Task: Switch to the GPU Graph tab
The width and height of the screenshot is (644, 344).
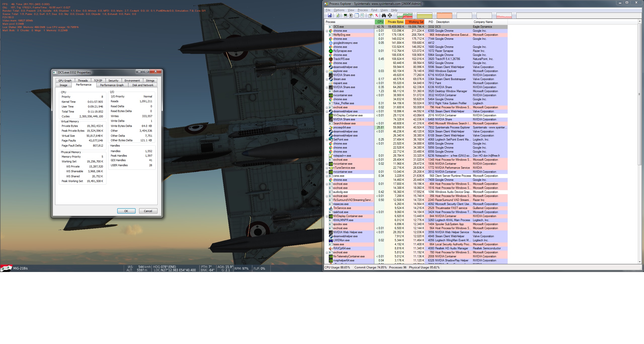Action: click(65, 81)
